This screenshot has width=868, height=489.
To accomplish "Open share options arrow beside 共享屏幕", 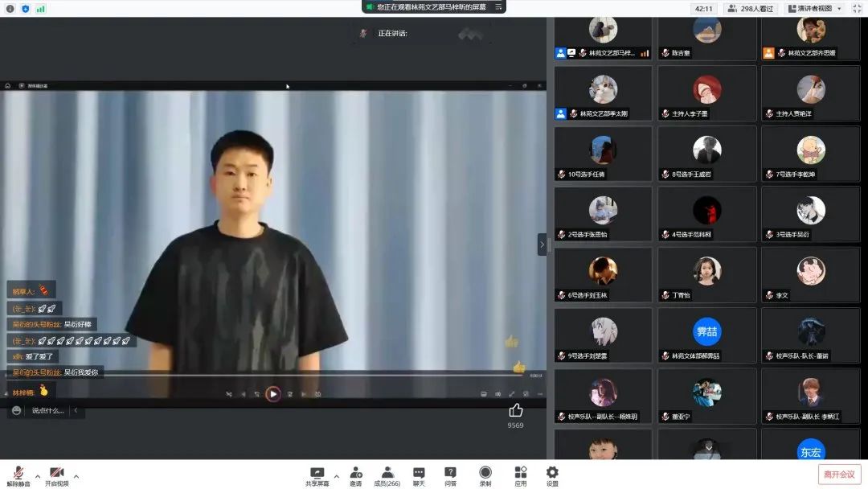I will pos(336,476).
